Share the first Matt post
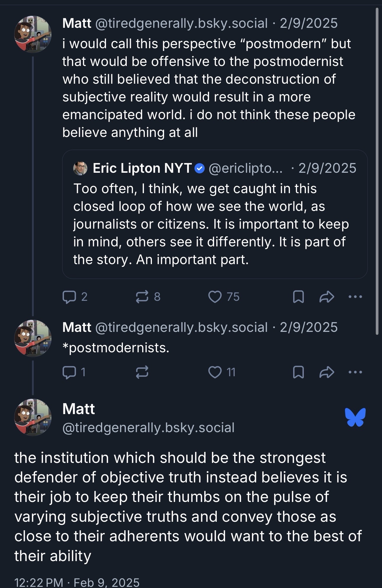This screenshot has height=588, width=382. coord(327,297)
